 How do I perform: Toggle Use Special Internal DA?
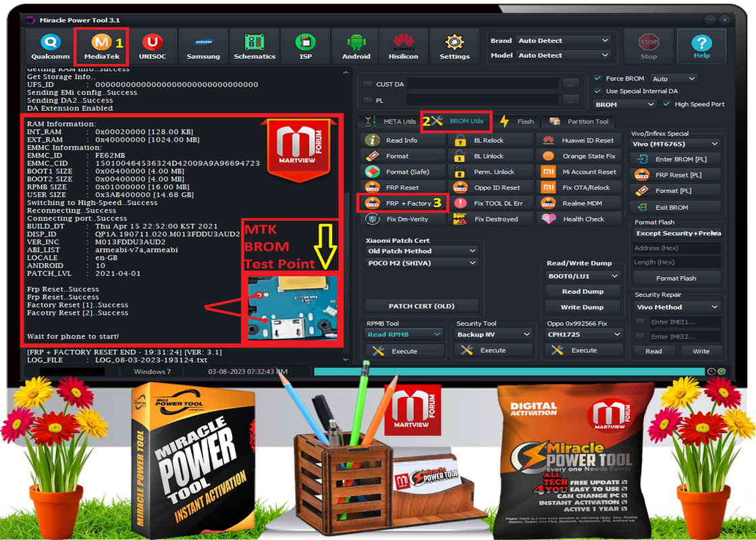pos(598,90)
